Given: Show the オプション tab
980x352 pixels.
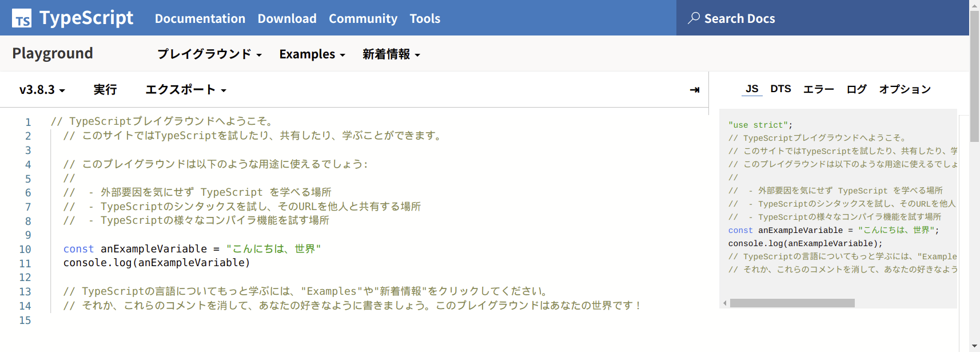Looking at the screenshot, I should point(905,89).
